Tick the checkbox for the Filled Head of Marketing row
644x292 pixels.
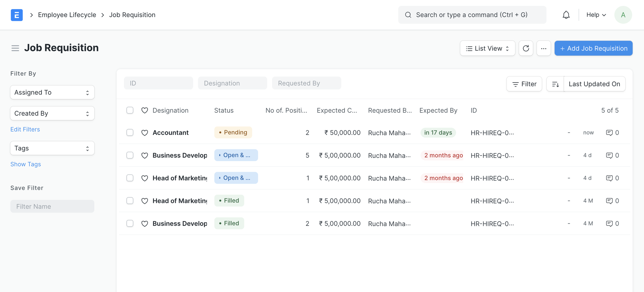pos(130,201)
